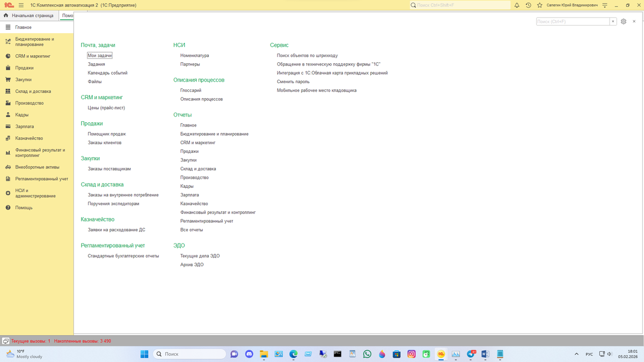Click the notifications bell icon
The height and width of the screenshot is (362, 644).
click(x=517, y=5)
